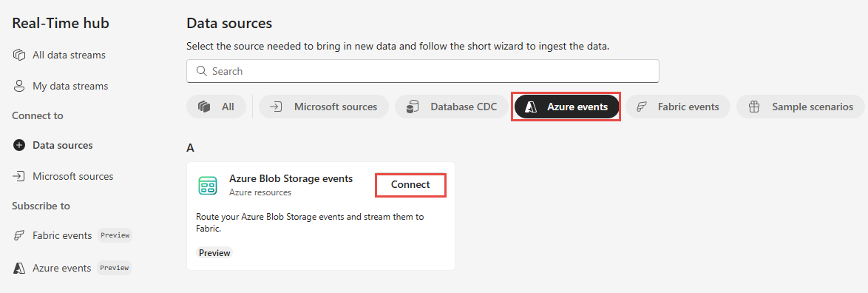This screenshot has height=293, width=868.
Task: Open All data streams icon
Action: [19, 55]
